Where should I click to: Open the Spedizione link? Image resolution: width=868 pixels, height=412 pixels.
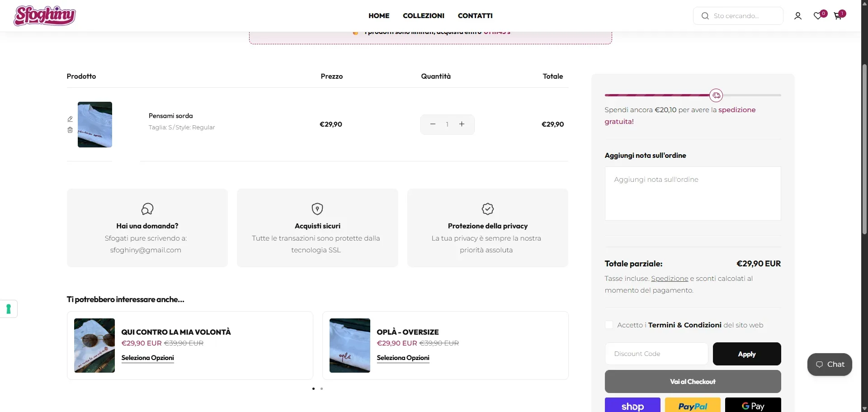pyautogui.click(x=670, y=279)
